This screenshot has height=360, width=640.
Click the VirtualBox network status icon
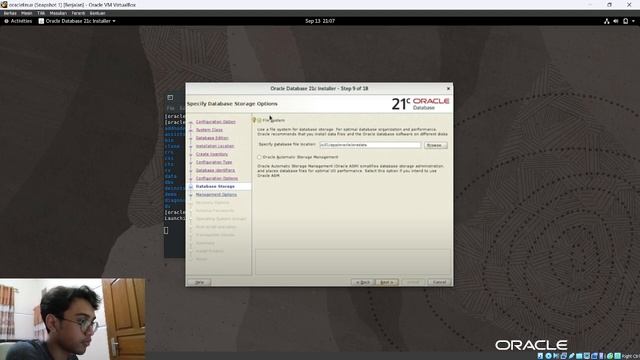[564, 356]
